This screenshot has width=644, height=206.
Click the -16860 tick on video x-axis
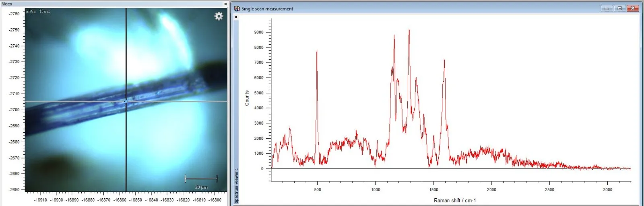[x=120, y=200]
